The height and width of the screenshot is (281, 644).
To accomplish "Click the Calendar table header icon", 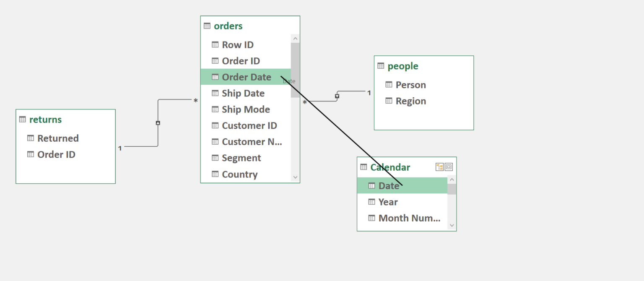I will [x=364, y=167].
